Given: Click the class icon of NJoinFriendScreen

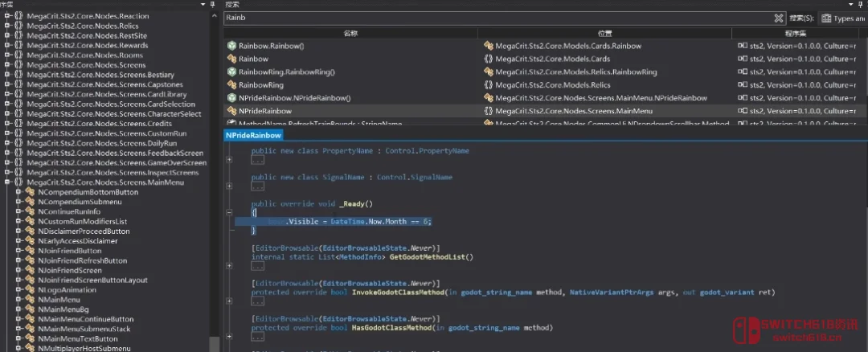Looking at the screenshot, I should tap(30, 270).
